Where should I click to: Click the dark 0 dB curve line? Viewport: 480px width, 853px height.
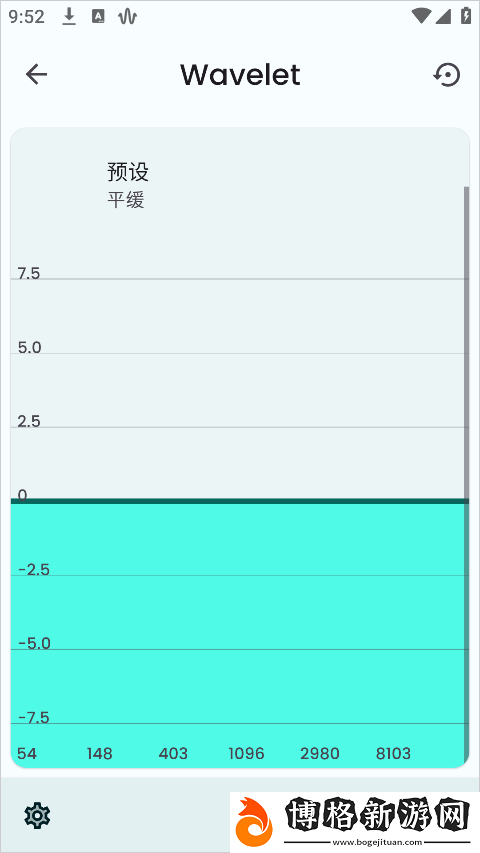(239, 501)
